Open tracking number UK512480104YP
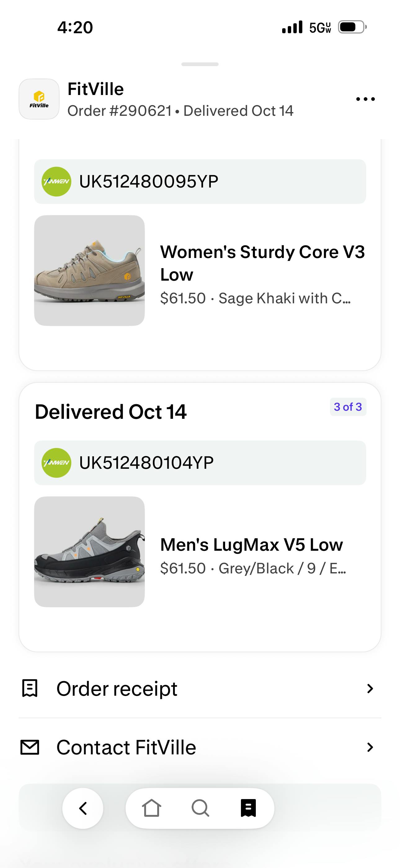The width and height of the screenshot is (400, 868). [x=146, y=463]
